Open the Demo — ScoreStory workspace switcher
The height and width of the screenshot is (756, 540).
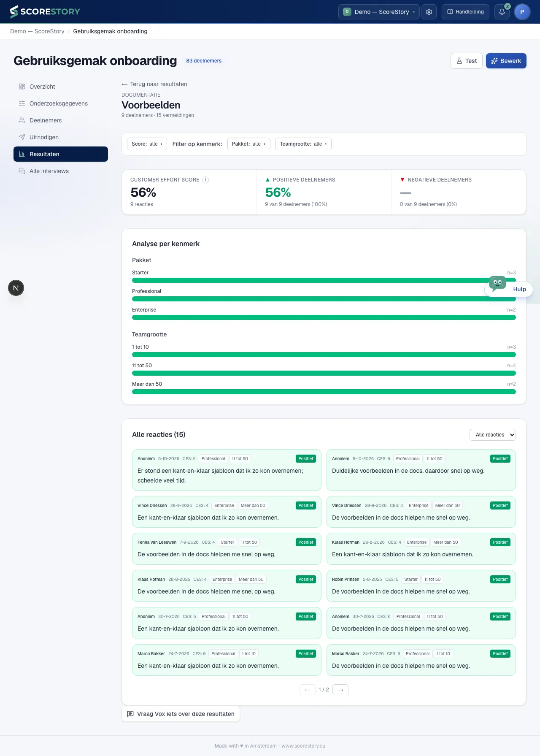(379, 12)
